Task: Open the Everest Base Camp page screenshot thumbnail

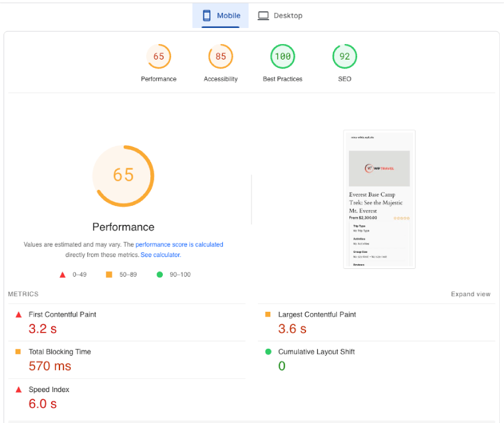Action: click(379, 199)
